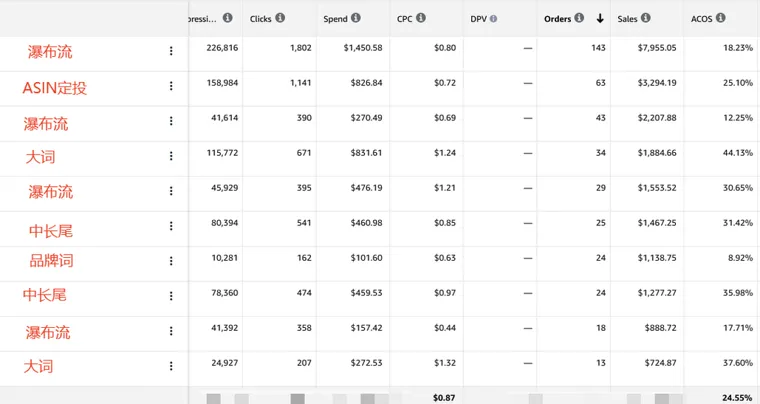The width and height of the screenshot is (760, 404).
Task: Click the ACOS info icon
Action: point(722,18)
